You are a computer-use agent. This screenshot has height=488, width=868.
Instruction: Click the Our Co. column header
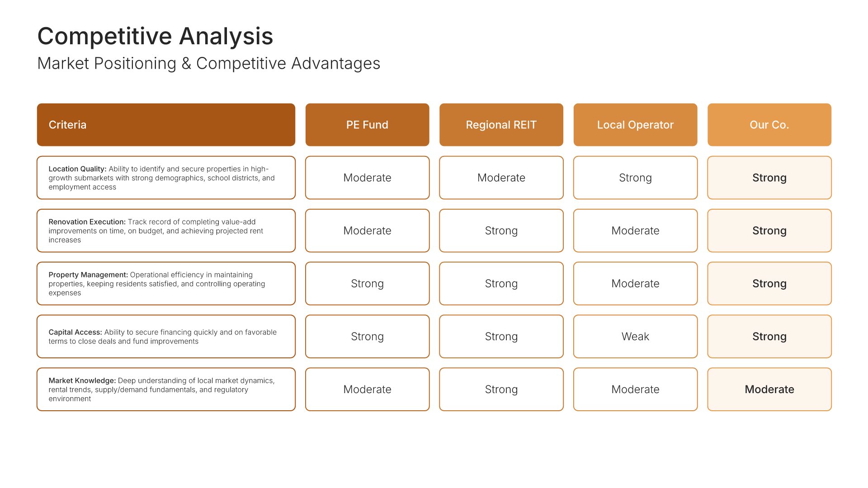click(x=769, y=125)
